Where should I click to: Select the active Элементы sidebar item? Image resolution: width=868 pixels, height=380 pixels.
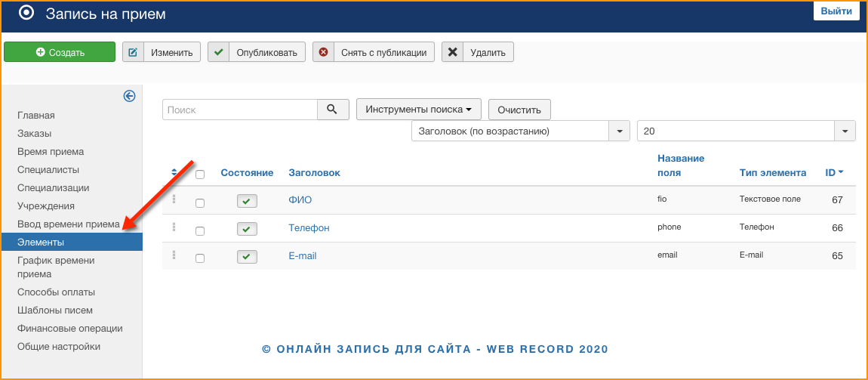click(x=72, y=242)
